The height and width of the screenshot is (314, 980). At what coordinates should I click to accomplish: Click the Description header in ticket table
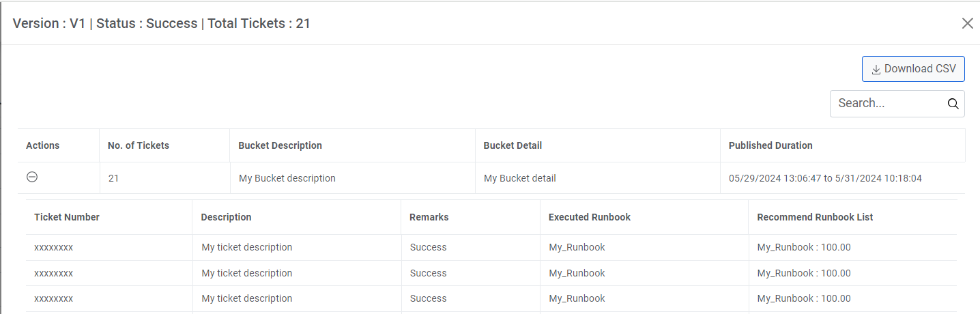[226, 217]
